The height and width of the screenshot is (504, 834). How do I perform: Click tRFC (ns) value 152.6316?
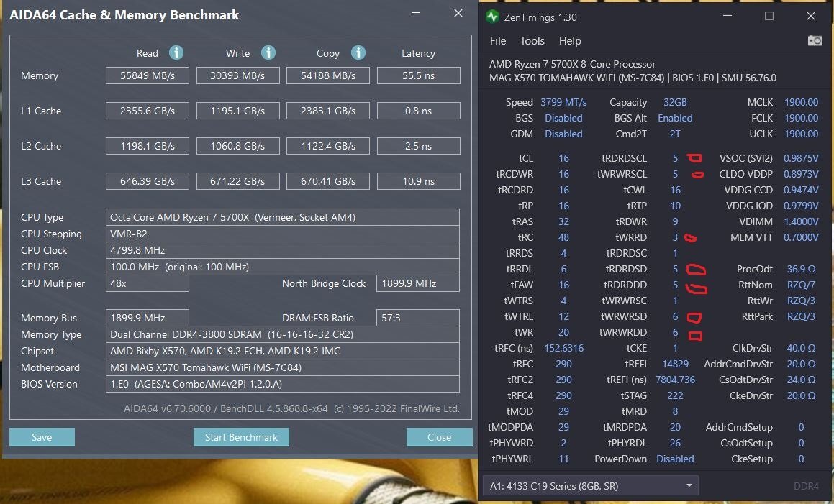[x=564, y=348]
